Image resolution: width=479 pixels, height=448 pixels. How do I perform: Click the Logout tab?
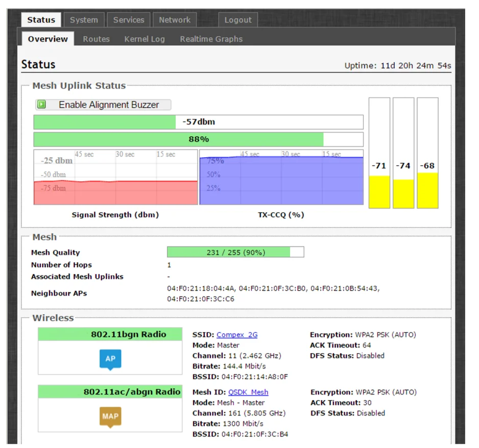click(238, 20)
